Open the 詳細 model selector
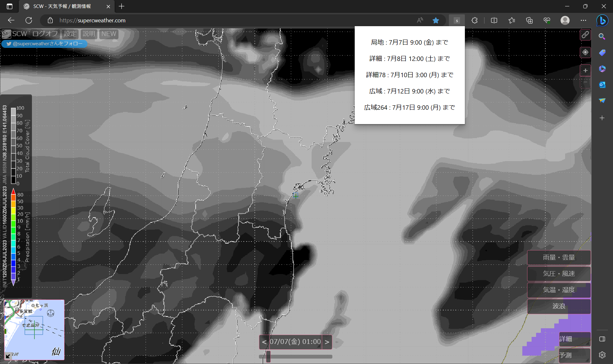 pyautogui.click(x=574, y=339)
